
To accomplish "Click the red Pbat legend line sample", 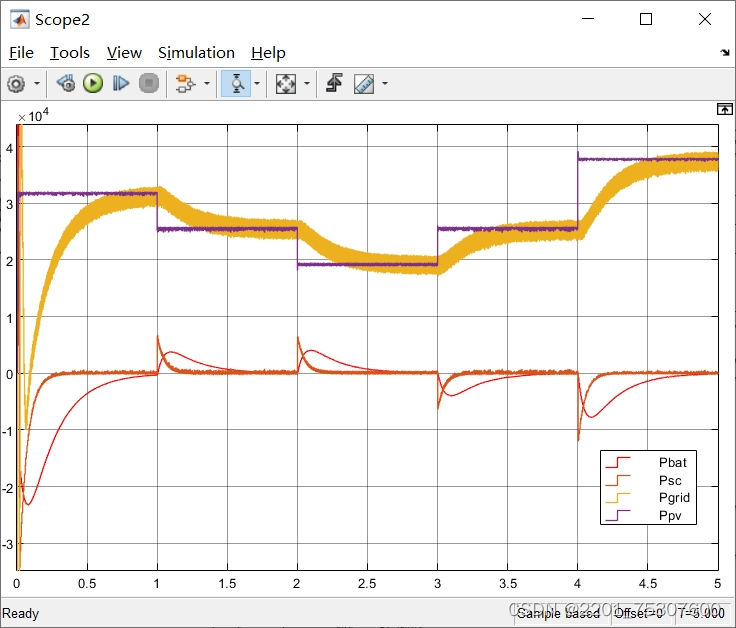I will coord(618,462).
